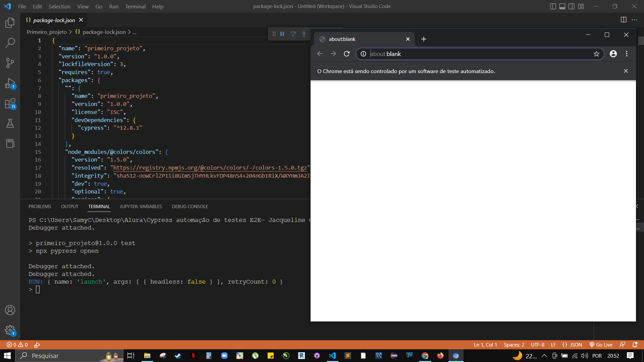Open the Selection menu
The height and width of the screenshot is (362, 644).
coord(59,6)
